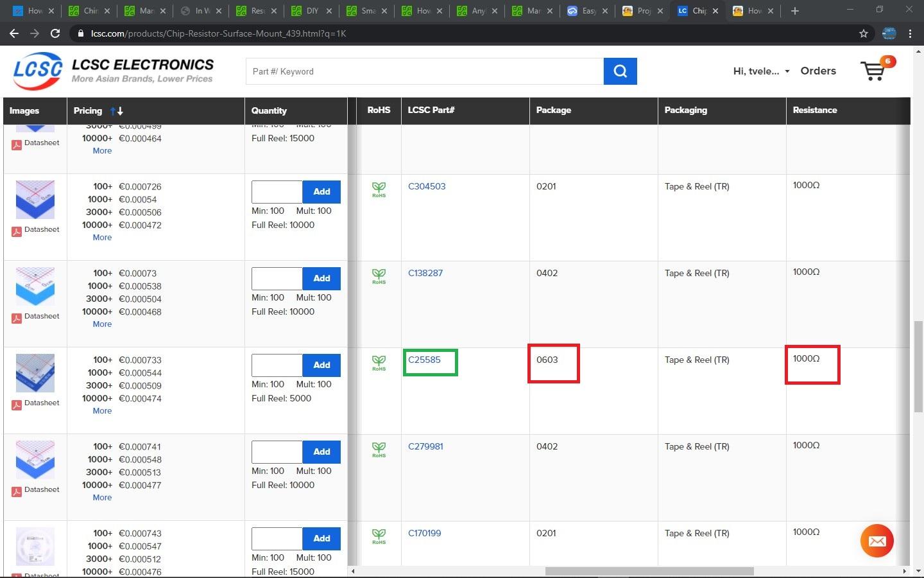Expand More pricing for C304503 row
This screenshot has width=924, height=578.
click(102, 238)
